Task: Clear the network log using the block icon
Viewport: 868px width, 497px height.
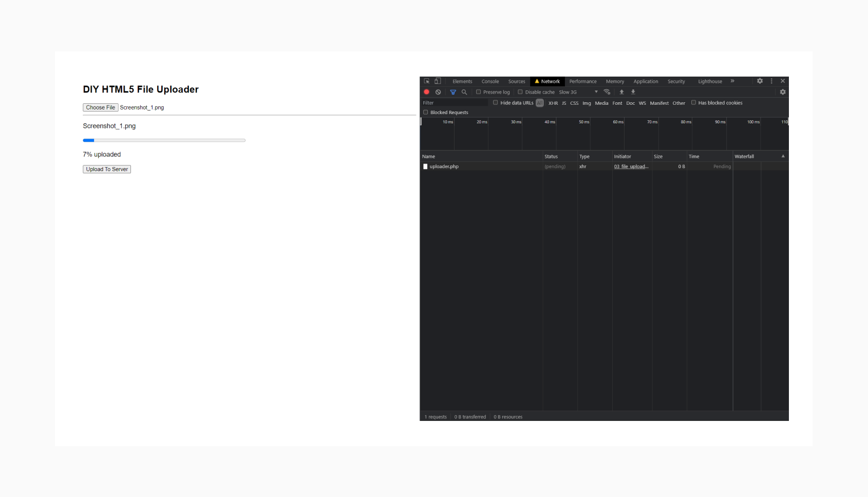Action: [438, 92]
